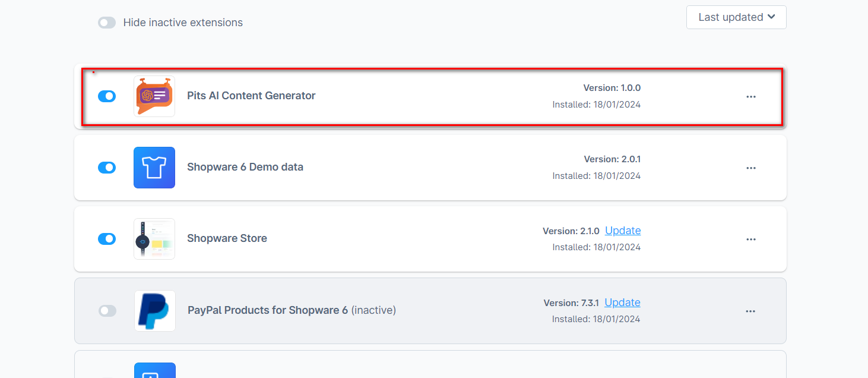The image size is (868, 378).
Task: Click the PayPal logo icon
Action: 154,311
